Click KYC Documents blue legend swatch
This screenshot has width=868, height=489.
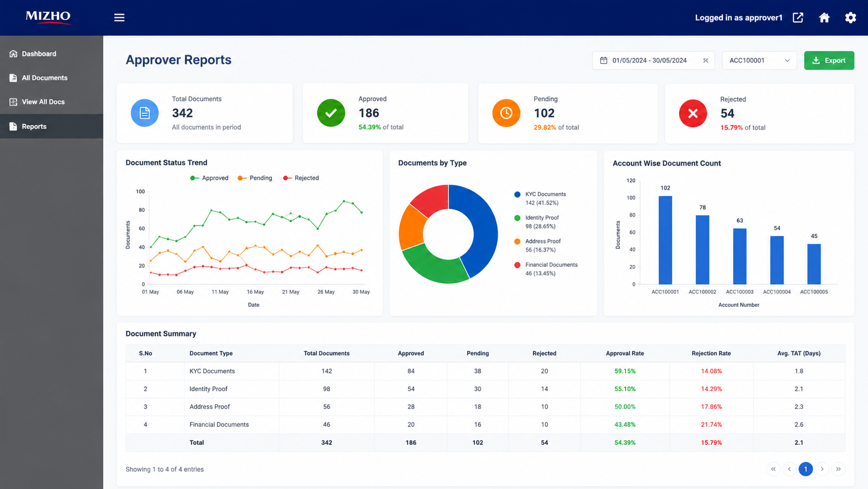click(x=517, y=194)
